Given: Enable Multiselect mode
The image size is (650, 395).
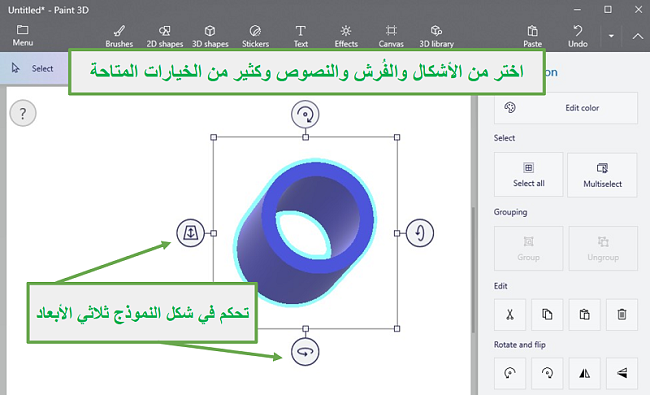Looking at the screenshot, I should tap(602, 174).
